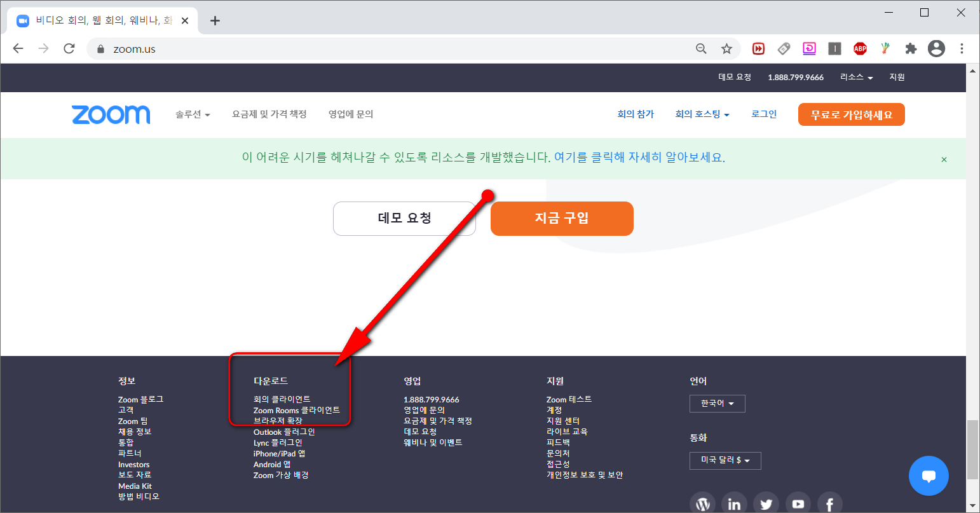980x513 pixels.
Task: Go back with browser back arrow
Action: point(18,48)
